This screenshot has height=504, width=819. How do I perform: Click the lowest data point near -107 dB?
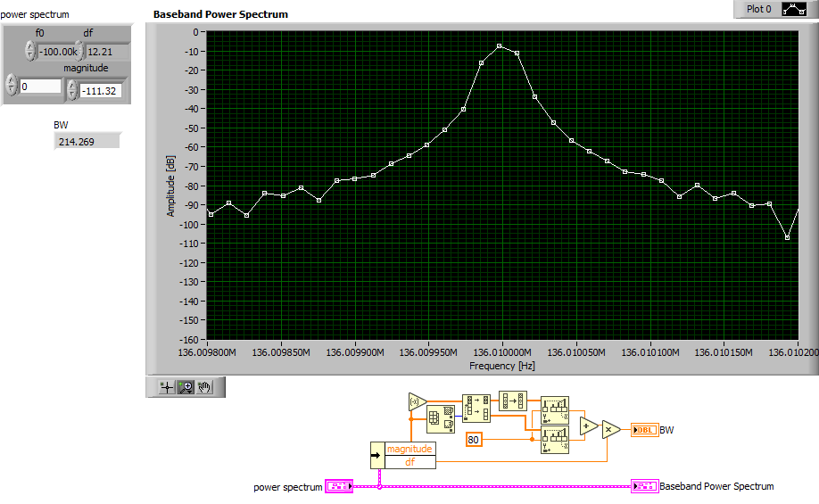click(788, 237)
